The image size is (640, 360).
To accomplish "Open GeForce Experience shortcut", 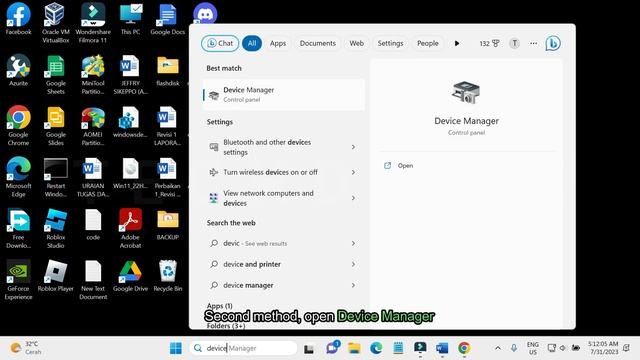I will [18, 280].
